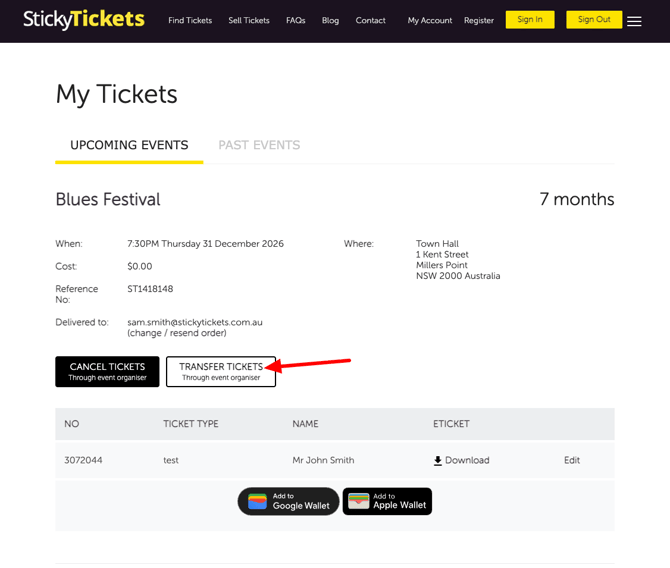
Task: Switch to Past Events tab
Action: pos(259,145)
